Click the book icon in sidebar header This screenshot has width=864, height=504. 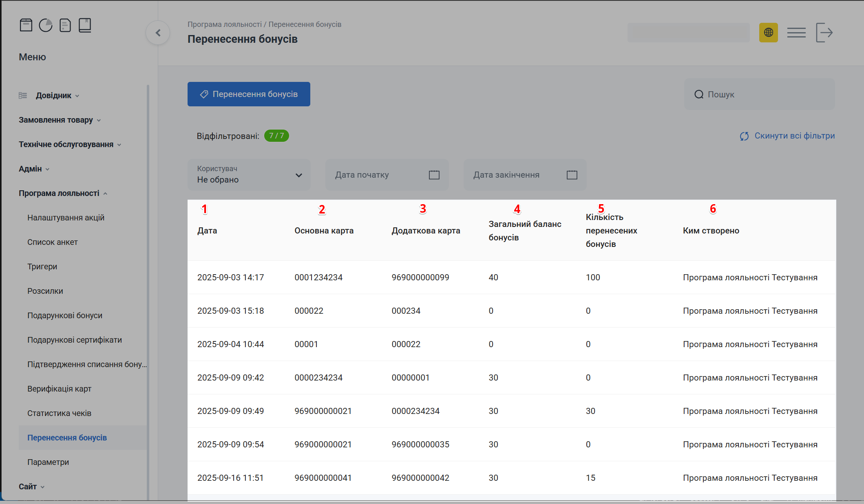point(85,25)
